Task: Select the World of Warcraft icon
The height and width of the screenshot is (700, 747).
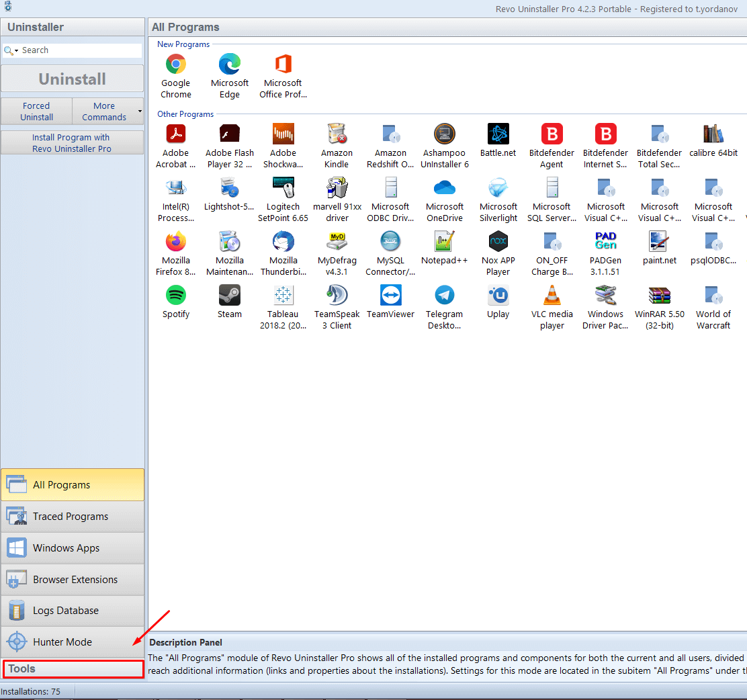Action: 713,296
